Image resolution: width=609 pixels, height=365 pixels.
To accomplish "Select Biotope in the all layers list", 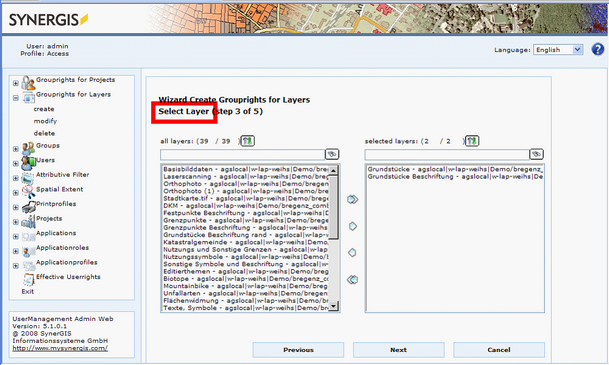I will tap(246, 279).
